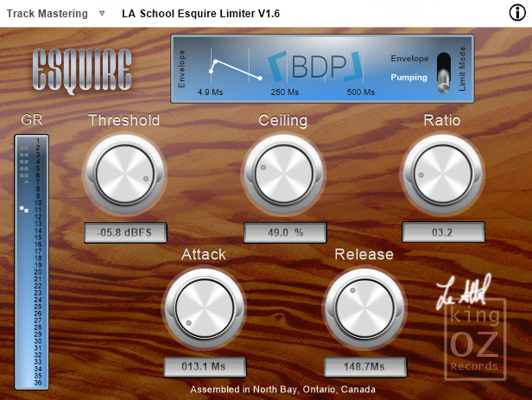Select the Envelope limit mode label
This screenshot has width=532, height=400.
tap(409, 59)
